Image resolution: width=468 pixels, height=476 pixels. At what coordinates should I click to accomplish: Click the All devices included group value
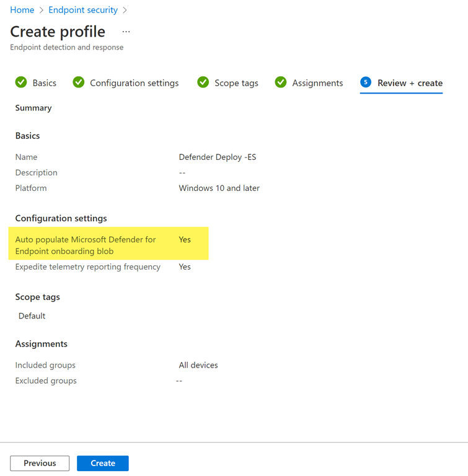coord(198,365)
